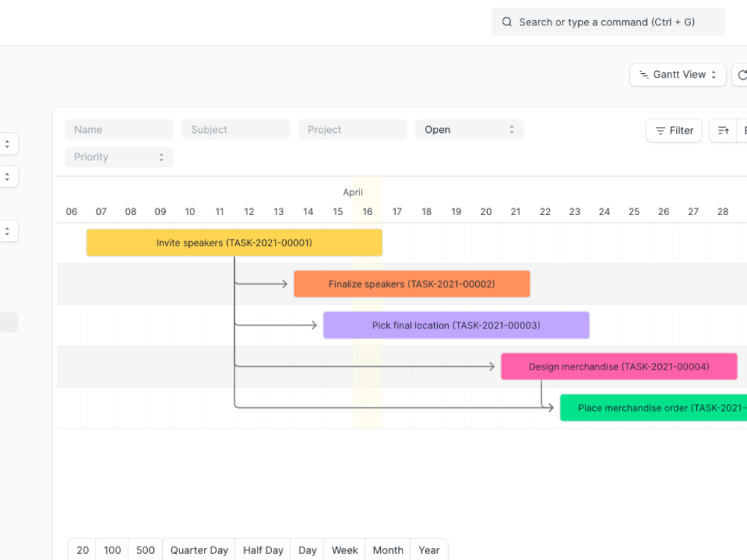Open the Gantt View switcher dropdown

pos(678,75)
